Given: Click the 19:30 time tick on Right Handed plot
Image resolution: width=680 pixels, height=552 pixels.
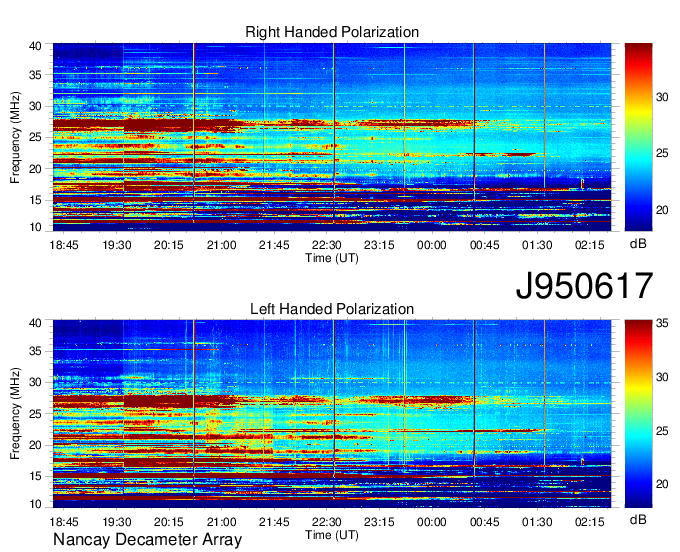Looking at the screenshot, I should coord(117,245).
